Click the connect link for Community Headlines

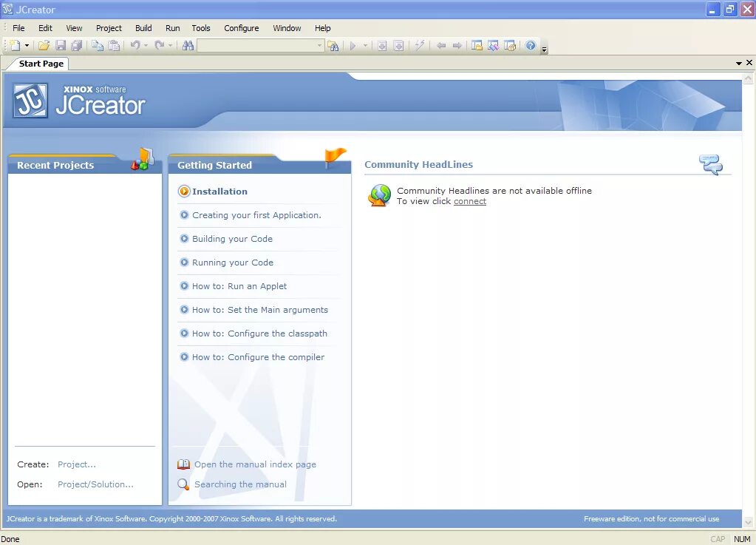tap(469, 201)
